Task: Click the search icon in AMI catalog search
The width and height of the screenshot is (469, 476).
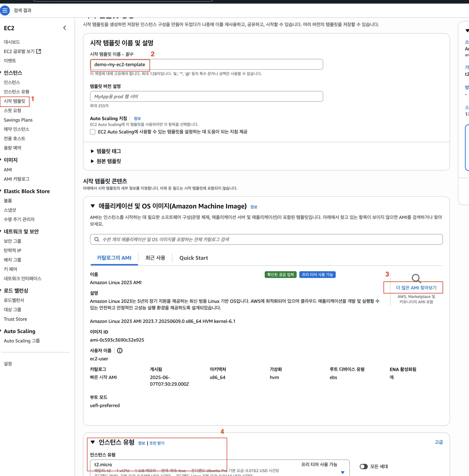Action: tap(97, 239)
